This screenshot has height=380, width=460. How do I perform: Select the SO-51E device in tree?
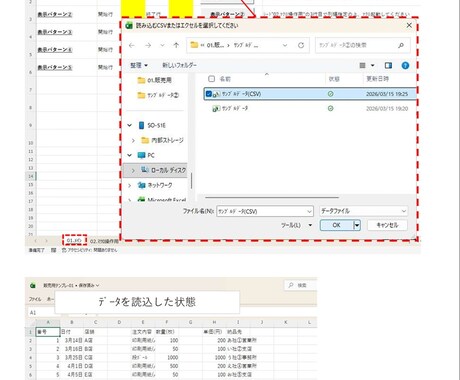pos(152,125)
